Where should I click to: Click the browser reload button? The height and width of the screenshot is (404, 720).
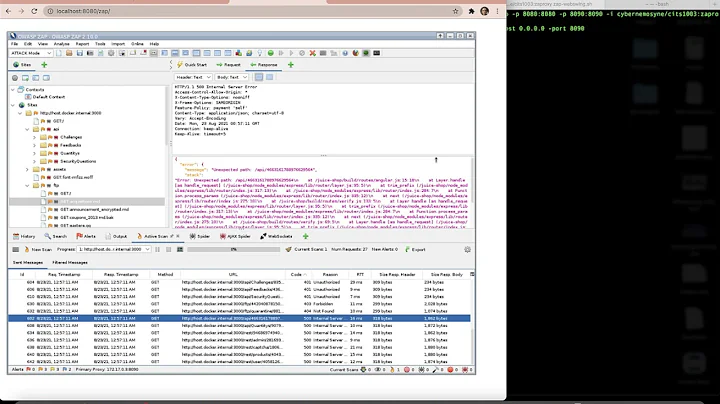coord(34,11)
